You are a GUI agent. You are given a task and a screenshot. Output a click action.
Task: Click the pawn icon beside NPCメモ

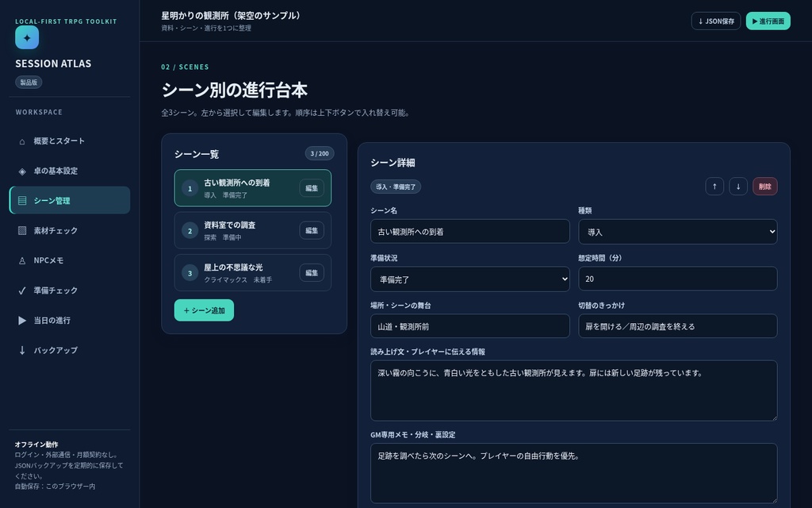[21, 260]
